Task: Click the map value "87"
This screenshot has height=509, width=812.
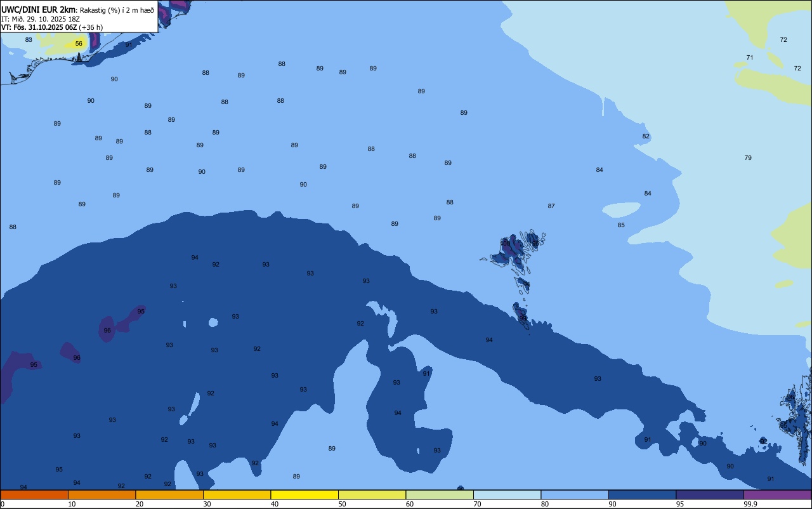Action: (551, 206)
